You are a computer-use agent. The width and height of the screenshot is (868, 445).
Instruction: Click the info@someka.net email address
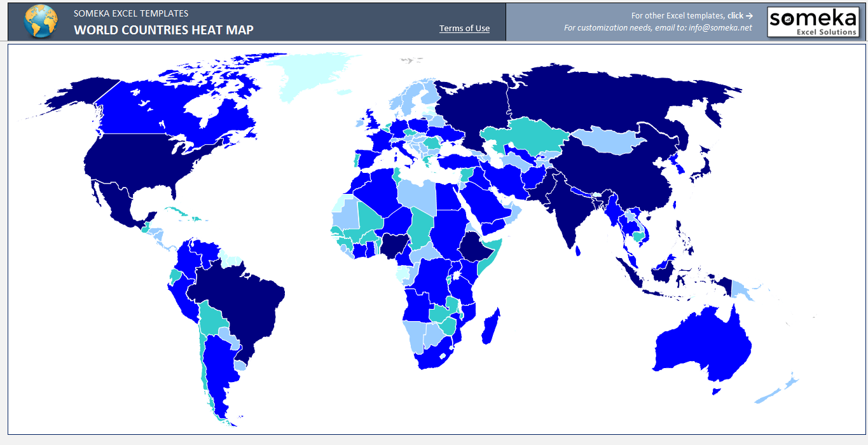(720, 28)
